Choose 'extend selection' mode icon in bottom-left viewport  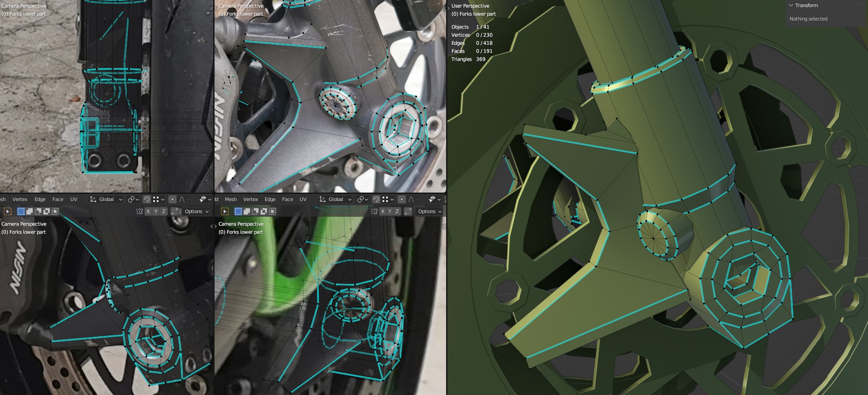coord(29,211)
